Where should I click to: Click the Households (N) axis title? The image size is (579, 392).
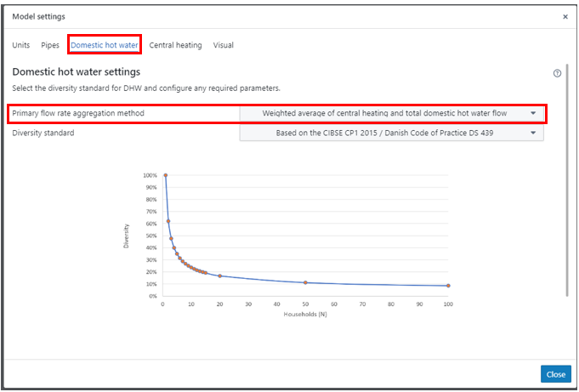305,313
